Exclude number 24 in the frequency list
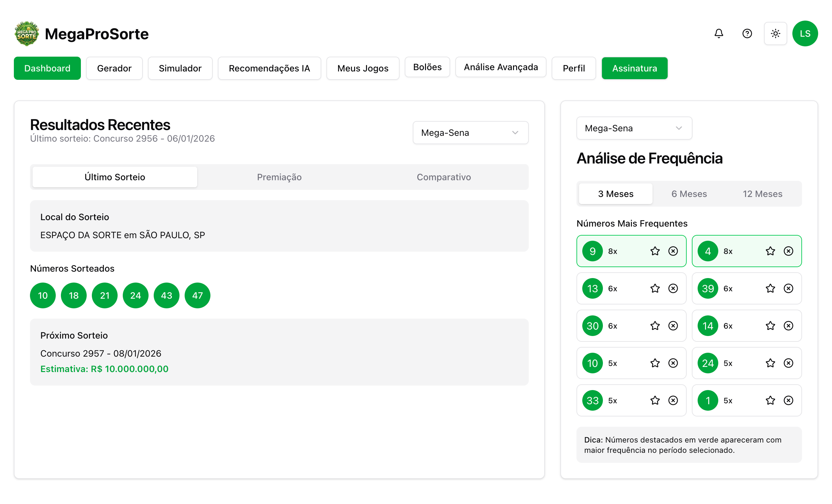The image size is (832, 504). (788, 363)
